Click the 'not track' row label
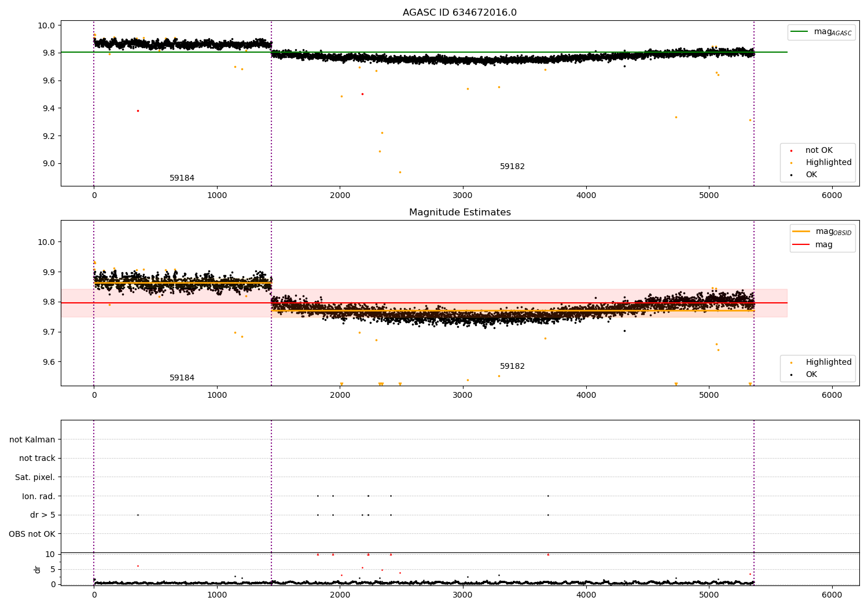 click(37, 459)
